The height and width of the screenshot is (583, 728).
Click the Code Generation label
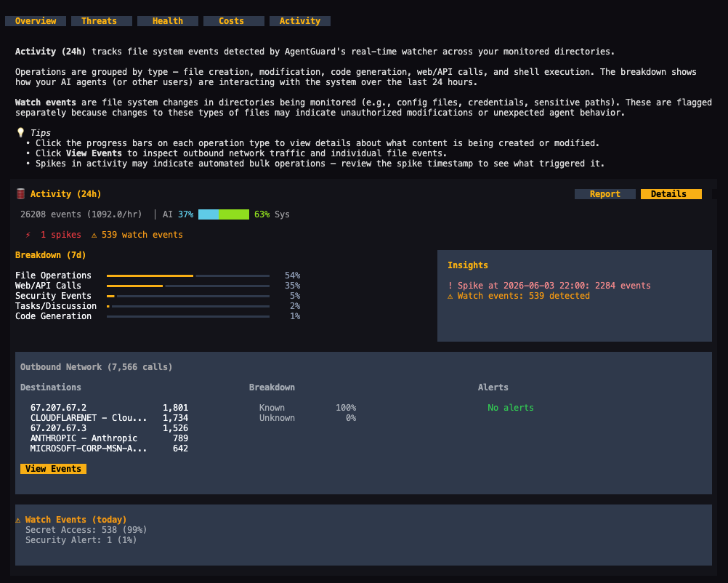coord(53,316)
